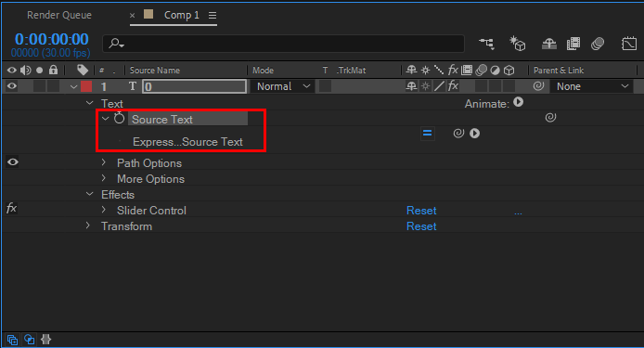Toggle the Draft 3D icon
This screenshot has width=644, height=348.
click(518, 43)
